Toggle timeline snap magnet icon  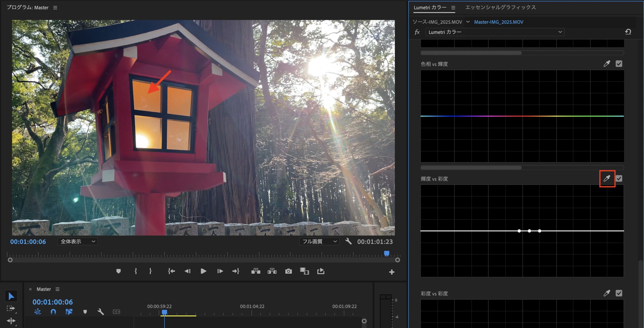click(x=53, y=312)
